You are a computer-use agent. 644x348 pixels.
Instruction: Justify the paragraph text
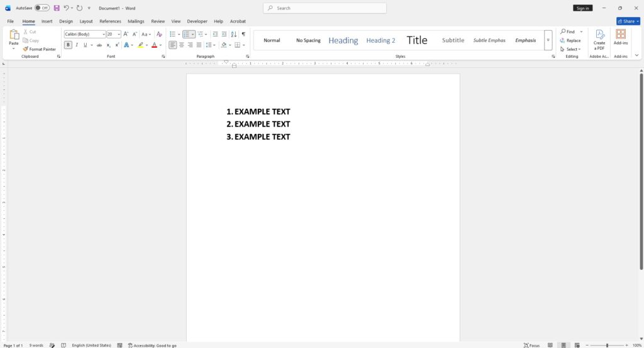pyautogui.click(x=199, y=45)
